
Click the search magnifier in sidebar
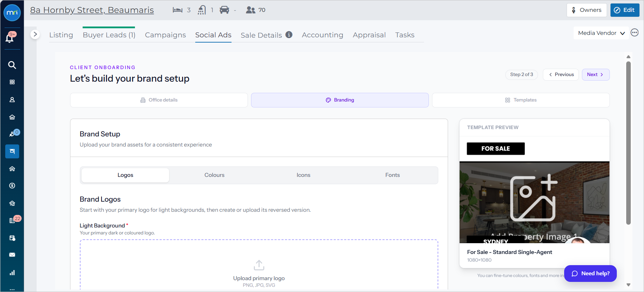point(12,65)
